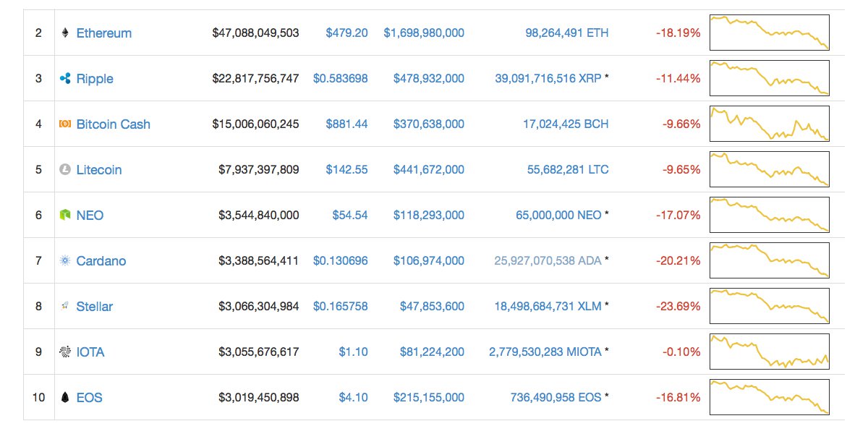868x434 pixels.
Task: Open the Bitcoin Cash price sparkline
Action: [x=770, y=124]
